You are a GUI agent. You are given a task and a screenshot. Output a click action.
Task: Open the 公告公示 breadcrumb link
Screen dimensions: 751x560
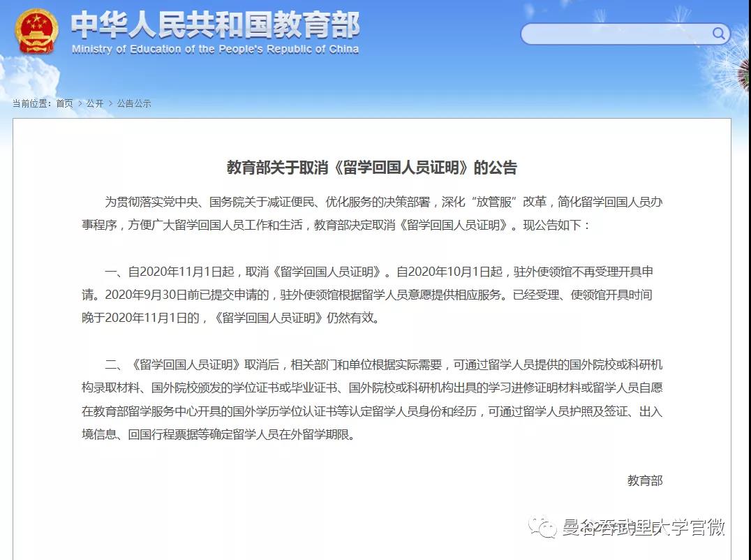pos(133,103)
